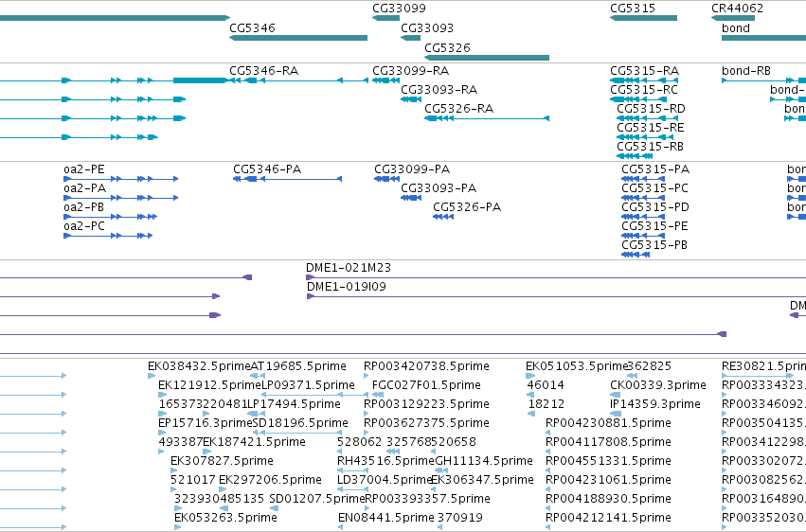Click the bond-RB transcript label
Image resolution: width=806 pixels, height=532 pixels.
(x=746, y=71)
